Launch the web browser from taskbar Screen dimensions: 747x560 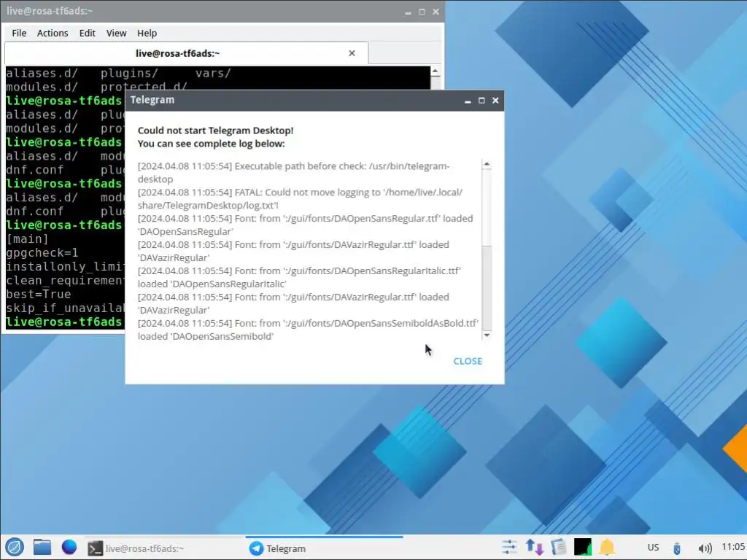(69, 547)
